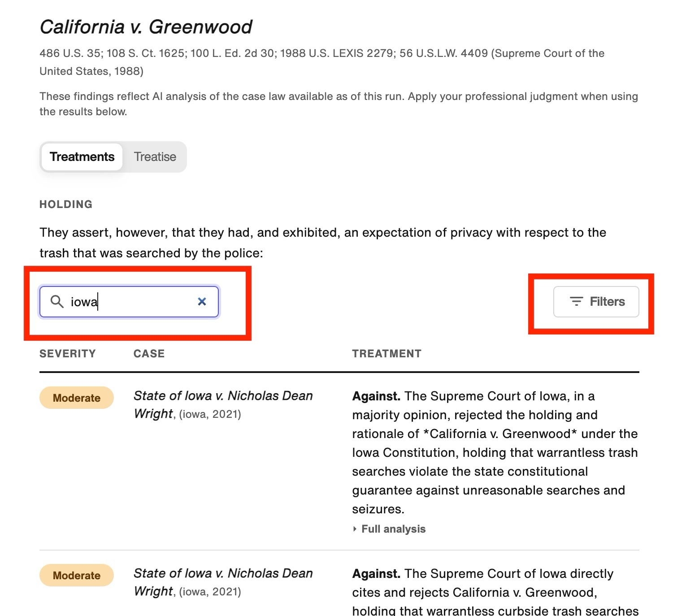This screenshot has width=686, height=616.
Task: Click second Moderate severity badge
Action: pos(77,575)
